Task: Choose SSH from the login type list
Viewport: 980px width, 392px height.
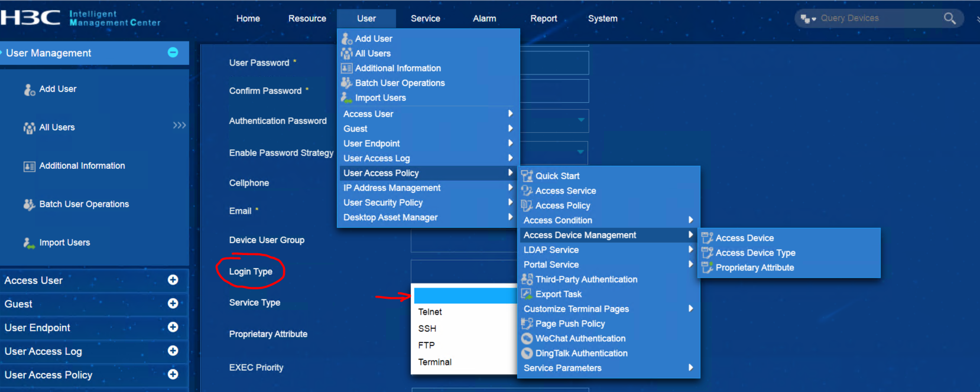Action: pos(427,329)
